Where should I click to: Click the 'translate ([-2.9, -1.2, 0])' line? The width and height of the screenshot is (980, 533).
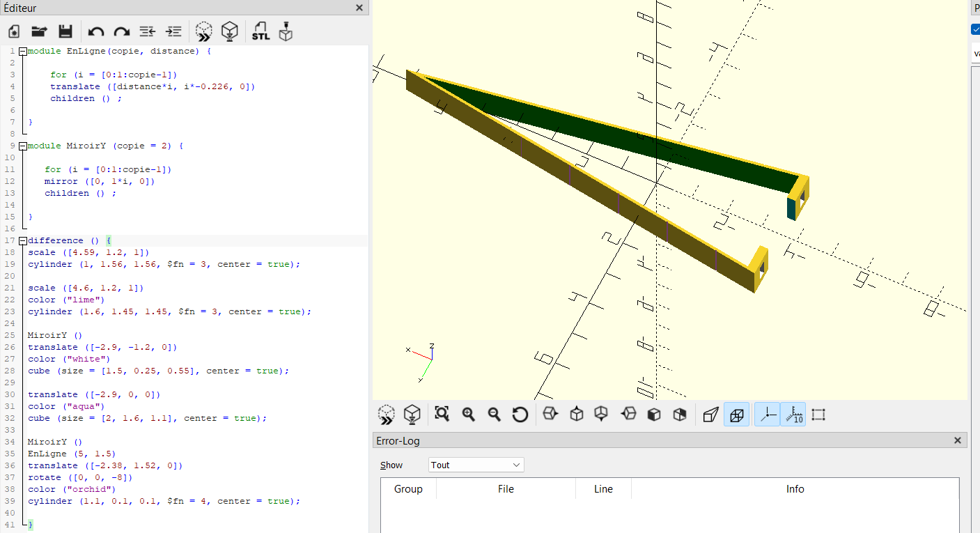[x=102, y=347]
